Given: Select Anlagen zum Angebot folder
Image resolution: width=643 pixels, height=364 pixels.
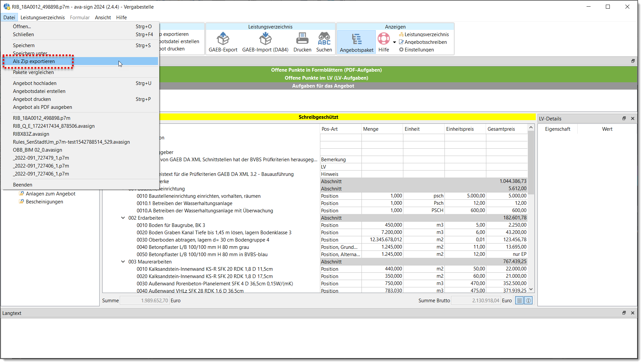Looking at the screenshot, I should [x=50, y=194].
